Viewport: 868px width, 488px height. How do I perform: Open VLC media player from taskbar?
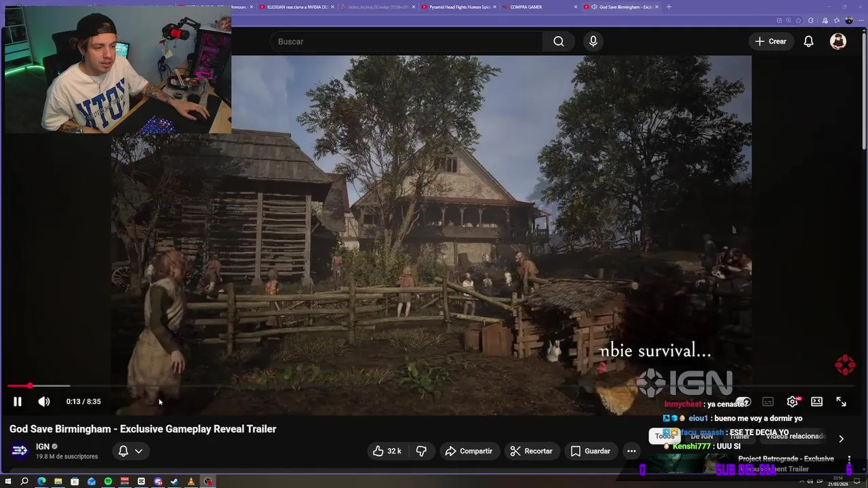point(191,481)
